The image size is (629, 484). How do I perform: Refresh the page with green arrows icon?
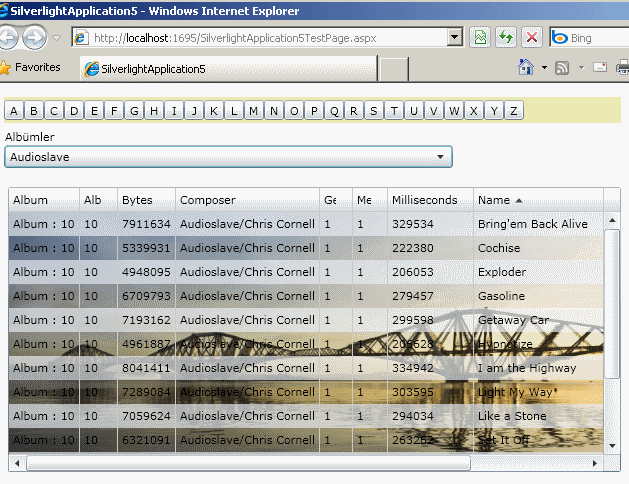tap(506, 38)
